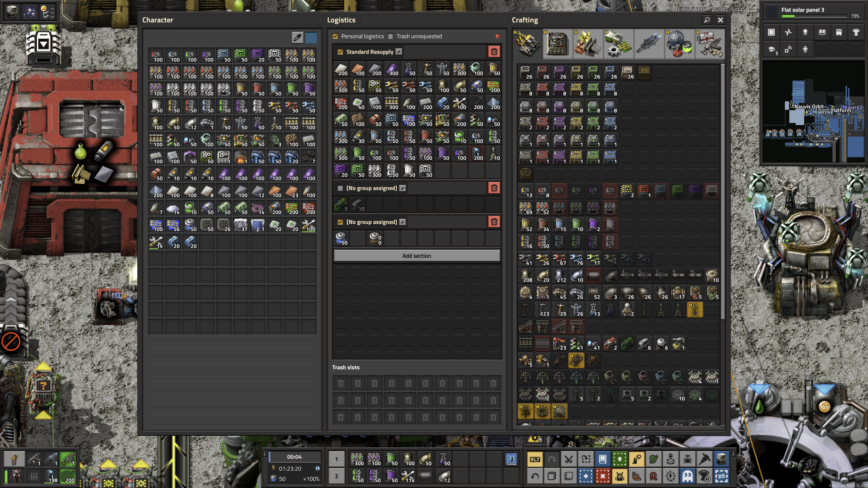Toggle the ALT mode shortcut button

pyautogui.click(x=535, y=460)
